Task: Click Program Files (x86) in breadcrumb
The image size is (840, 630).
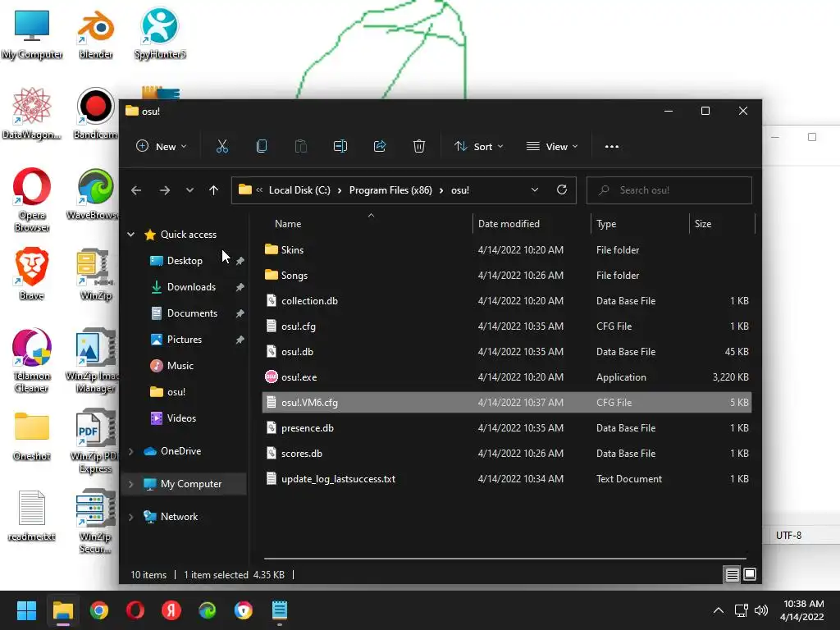Action: 390,190
